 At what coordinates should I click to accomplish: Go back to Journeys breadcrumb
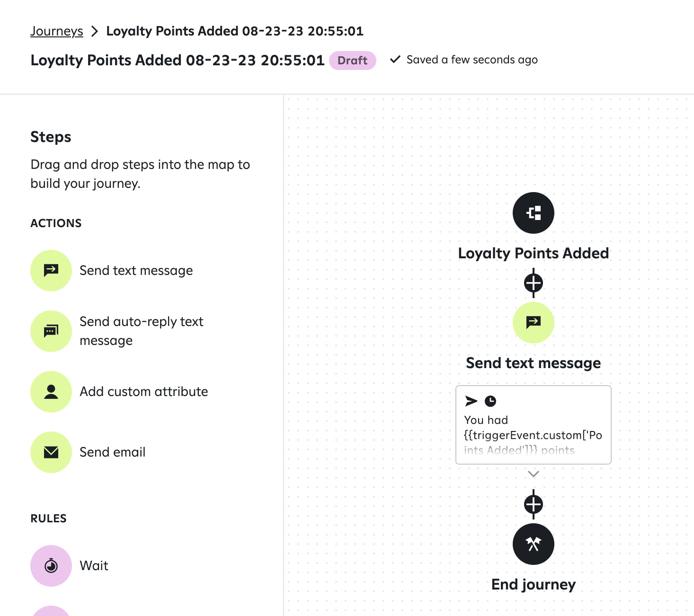click(57, 31)
